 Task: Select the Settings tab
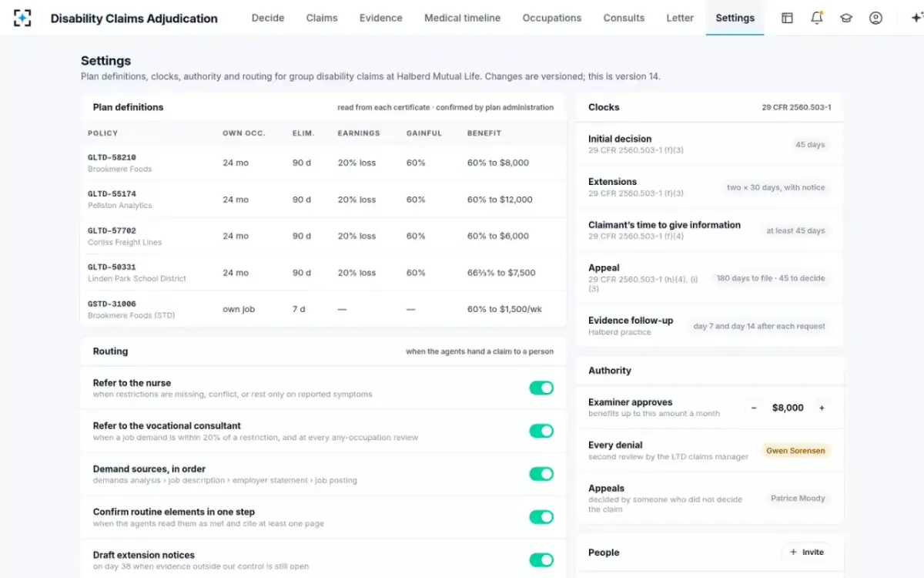coord(735,18)
